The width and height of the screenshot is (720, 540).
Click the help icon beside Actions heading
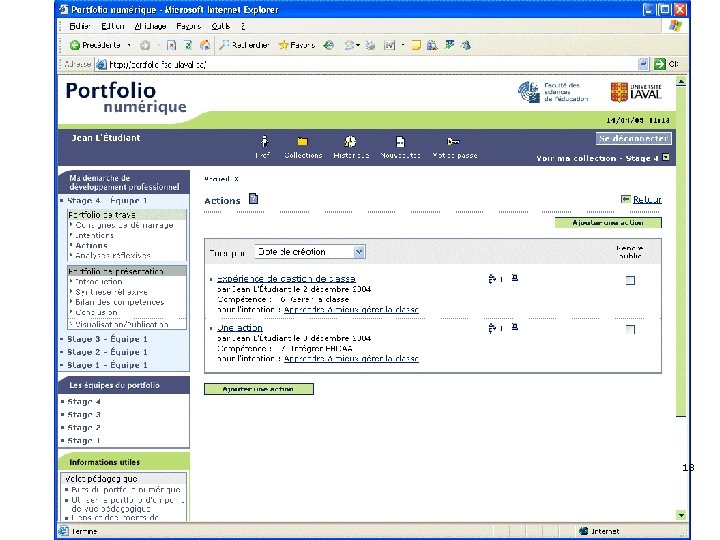click(253, 199)
